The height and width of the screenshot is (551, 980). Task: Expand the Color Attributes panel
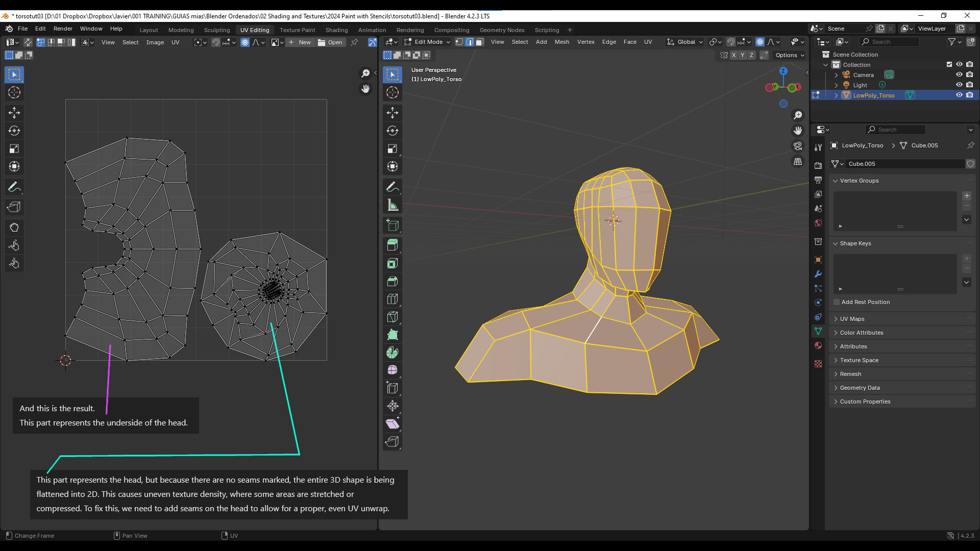pos(902,333)
